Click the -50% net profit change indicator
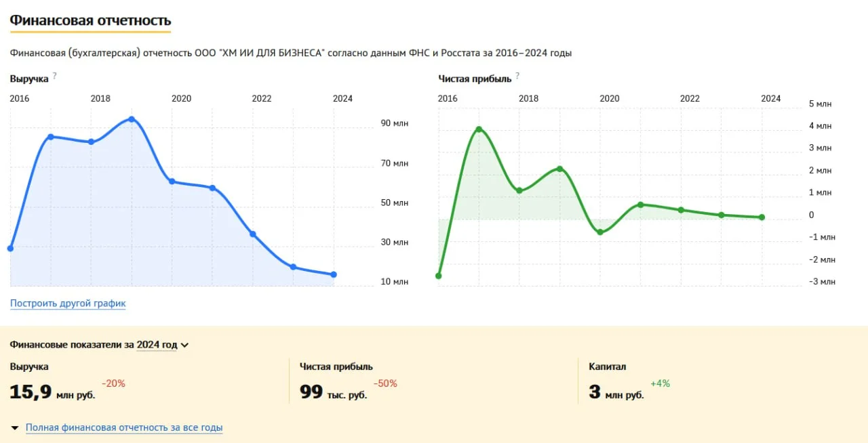This screenshot has height=443, width=868. click(x=385, y=383)
